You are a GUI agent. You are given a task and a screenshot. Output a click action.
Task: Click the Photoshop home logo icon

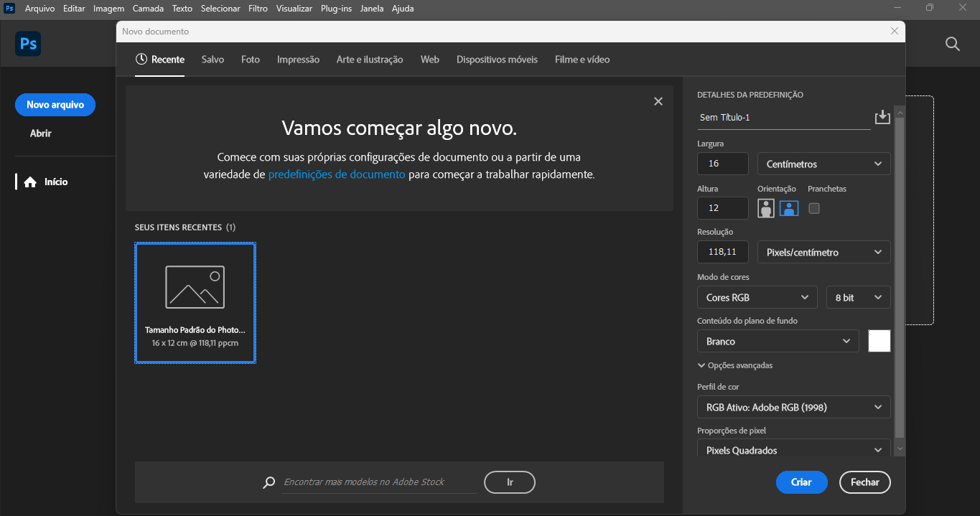[x=28, y=44]
